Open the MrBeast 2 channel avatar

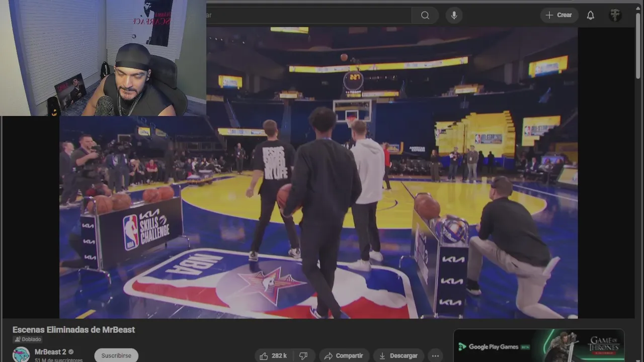[21, 354]
